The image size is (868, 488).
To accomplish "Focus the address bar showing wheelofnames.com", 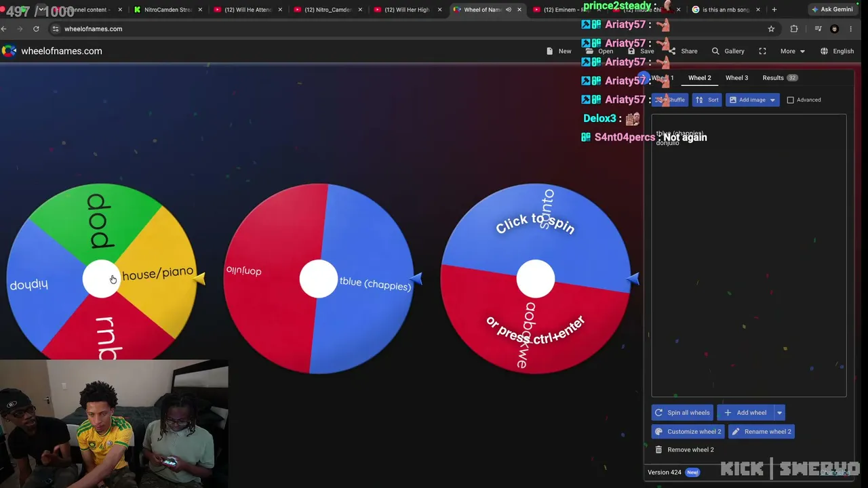I will click(407, 29).
